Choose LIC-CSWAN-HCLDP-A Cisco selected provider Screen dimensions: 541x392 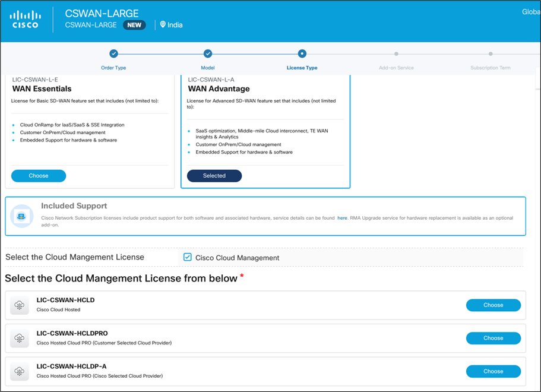[493, 371]
